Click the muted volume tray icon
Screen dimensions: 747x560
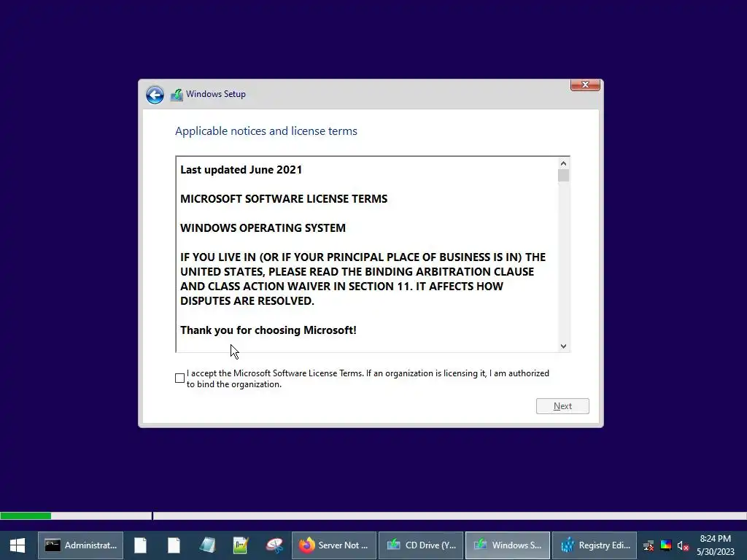pos(683,545)
